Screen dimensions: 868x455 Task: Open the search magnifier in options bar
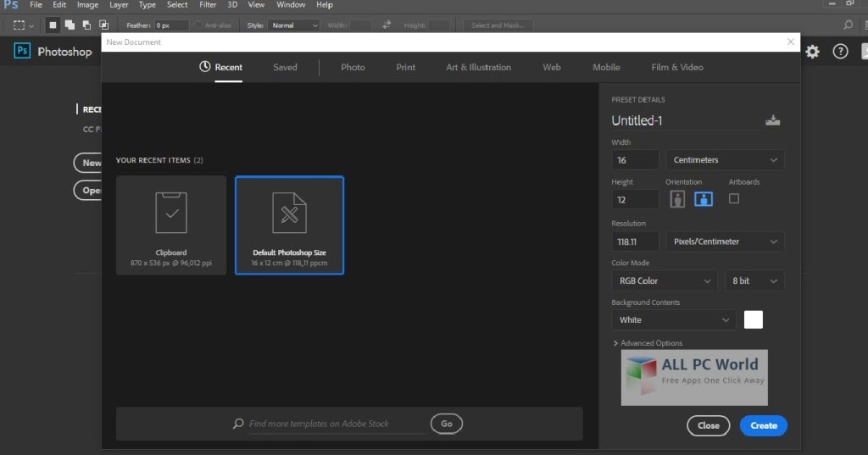[x=848, y=25]
